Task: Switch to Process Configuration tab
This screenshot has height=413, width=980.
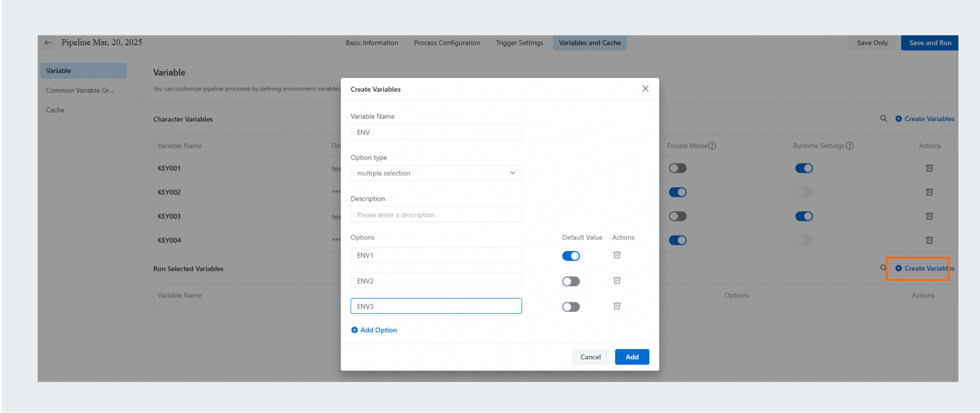Action: (x=447, y=43)
